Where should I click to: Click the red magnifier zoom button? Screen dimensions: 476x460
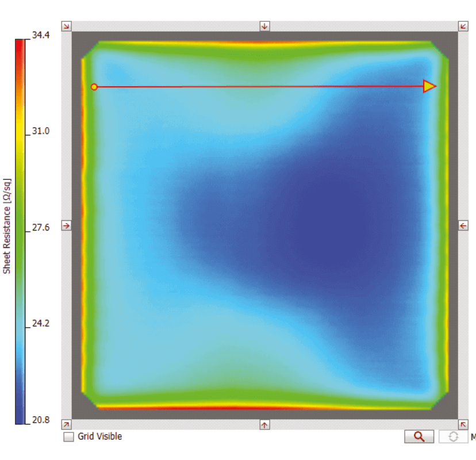pos(419,436)
